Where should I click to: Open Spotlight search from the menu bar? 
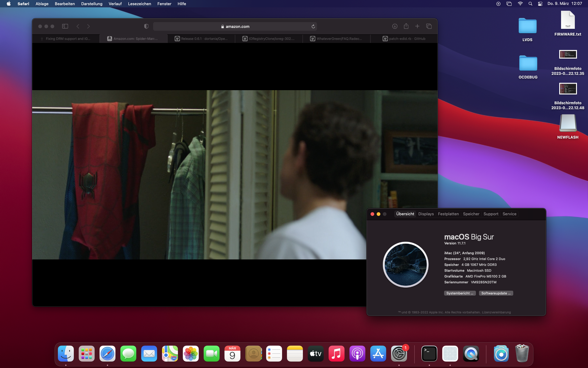pos(530,4)
